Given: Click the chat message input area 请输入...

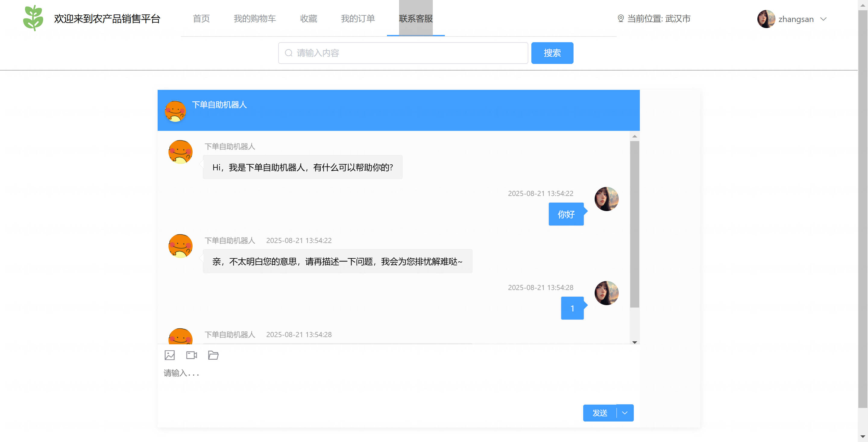Looking at the screenshot, I should (x=398, y=384).
